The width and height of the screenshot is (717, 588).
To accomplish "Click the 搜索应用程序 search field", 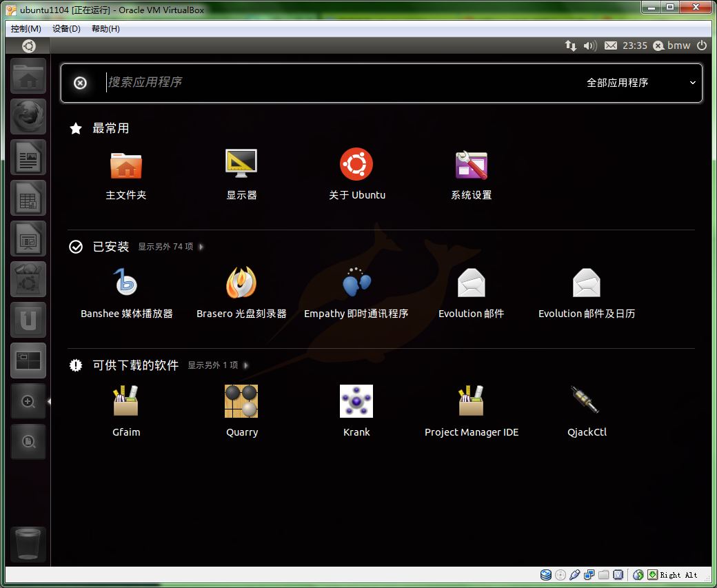I will (331, 83).
